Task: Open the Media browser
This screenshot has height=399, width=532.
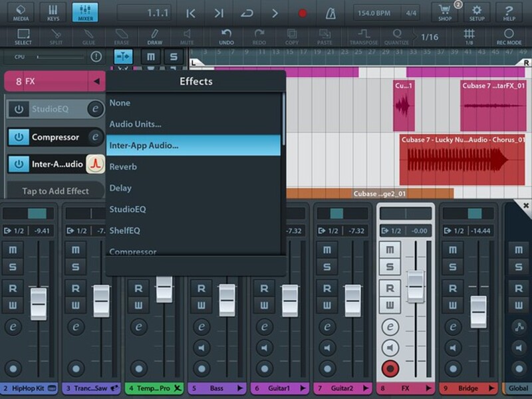Action: pos(21,13)
